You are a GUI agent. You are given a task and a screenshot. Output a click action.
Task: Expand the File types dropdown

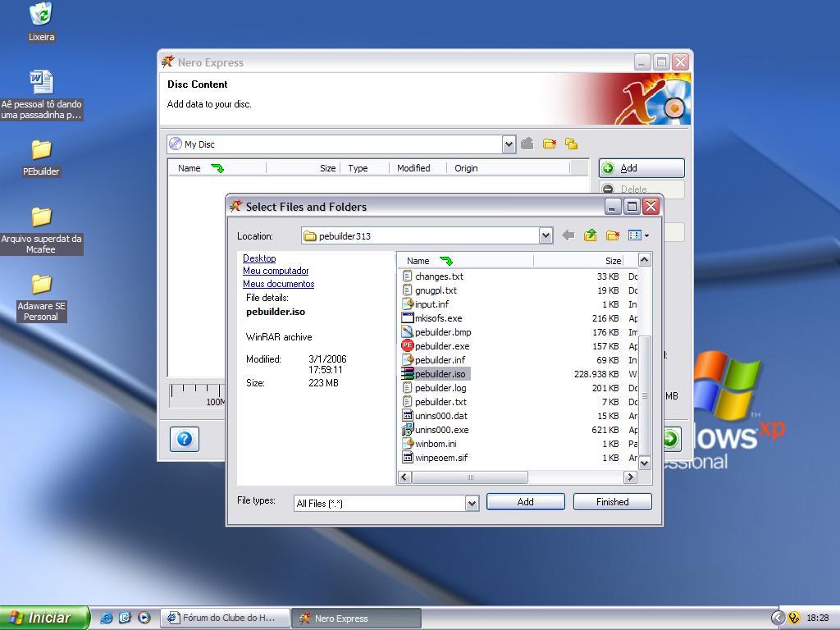(x=472, y=503)
